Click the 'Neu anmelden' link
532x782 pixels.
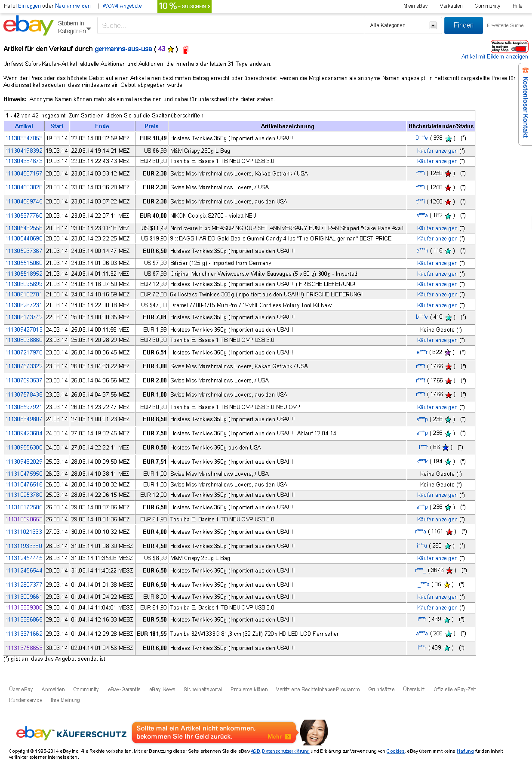point(73,6)
